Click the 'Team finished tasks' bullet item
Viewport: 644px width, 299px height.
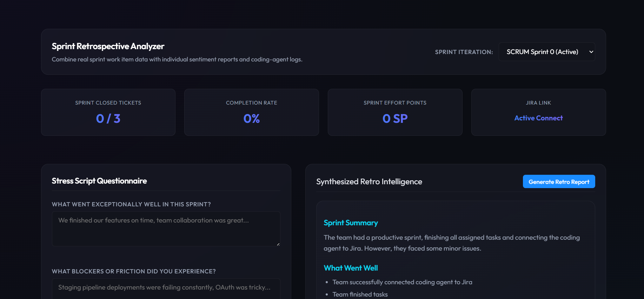[x=360, y=294]
